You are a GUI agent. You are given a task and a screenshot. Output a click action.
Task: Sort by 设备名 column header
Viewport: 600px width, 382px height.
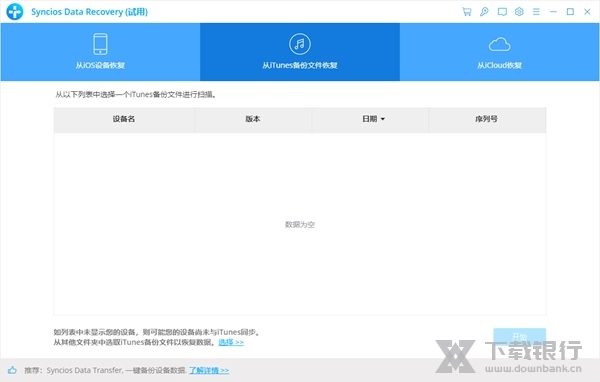click(124, 119)
